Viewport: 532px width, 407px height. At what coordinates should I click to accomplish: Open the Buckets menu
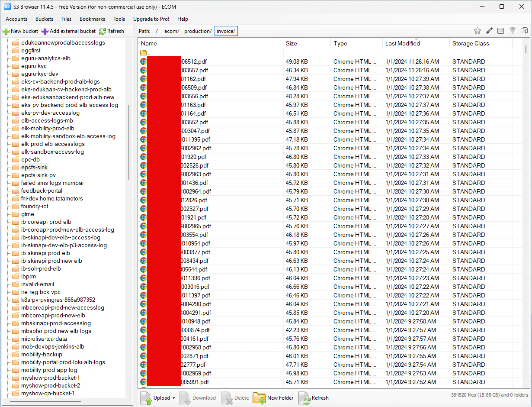(x=44, y=19)
